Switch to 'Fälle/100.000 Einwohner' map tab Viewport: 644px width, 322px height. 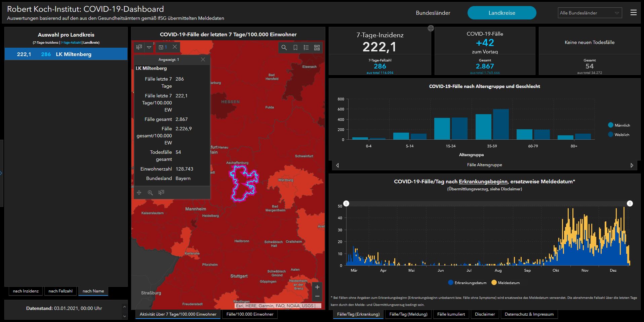click(250, 314)
